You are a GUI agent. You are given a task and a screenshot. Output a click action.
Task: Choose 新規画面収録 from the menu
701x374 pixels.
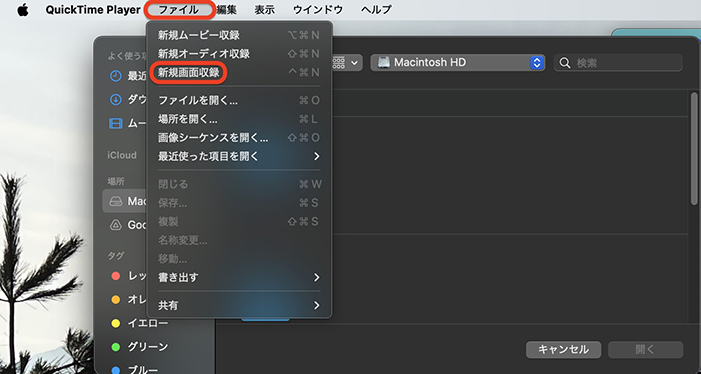239,72
